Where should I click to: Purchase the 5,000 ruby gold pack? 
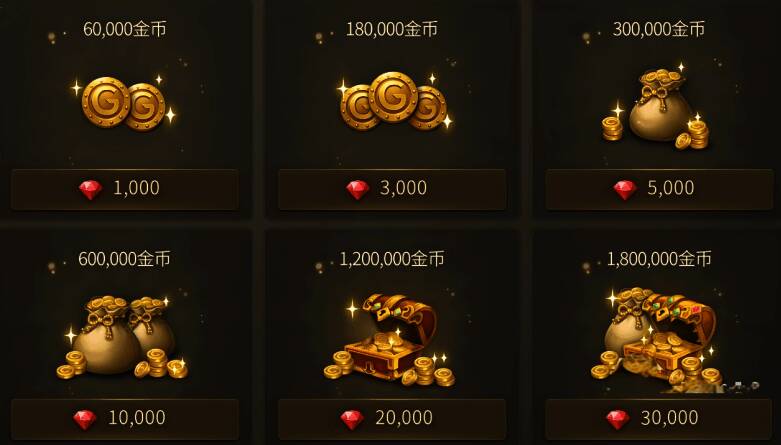(x=659, y=189)
